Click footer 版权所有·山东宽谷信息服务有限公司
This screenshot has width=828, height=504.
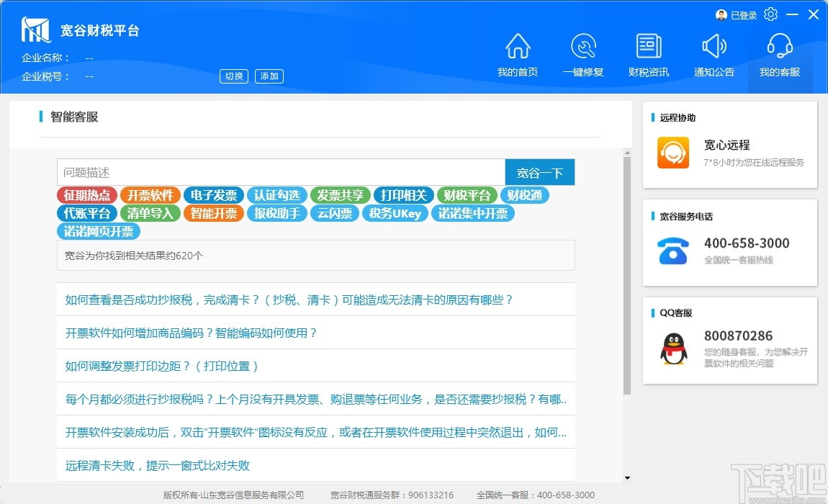point(233,495)
